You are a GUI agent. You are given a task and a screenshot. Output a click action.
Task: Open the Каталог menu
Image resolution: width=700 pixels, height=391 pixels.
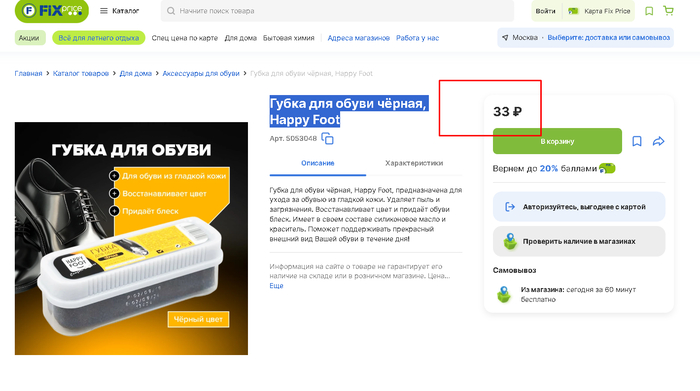[x=119, y=11]
